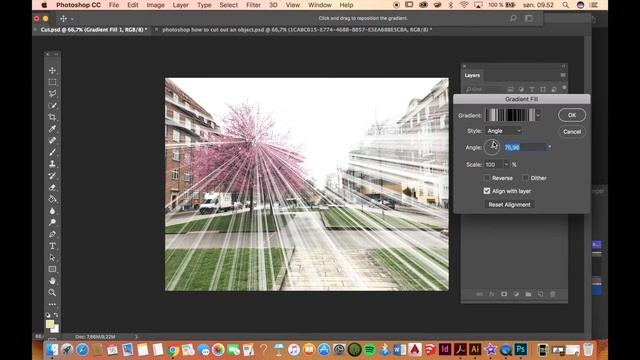Open Spotify from the Dock
Viewport: 640px width, 360px height.
pyautogui.click(x=369, y=350)
